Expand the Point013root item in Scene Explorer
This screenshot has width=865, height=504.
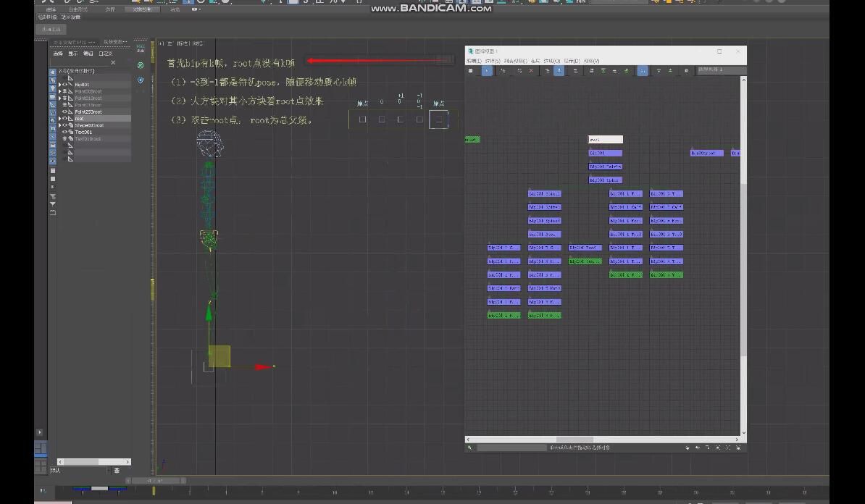pyautogui.click(x=59, y=98)
